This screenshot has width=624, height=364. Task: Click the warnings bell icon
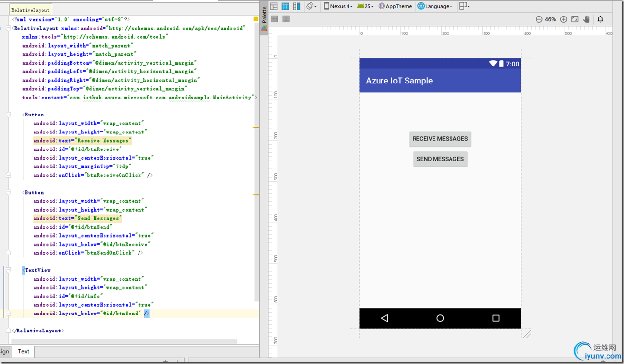pos(600,19)
